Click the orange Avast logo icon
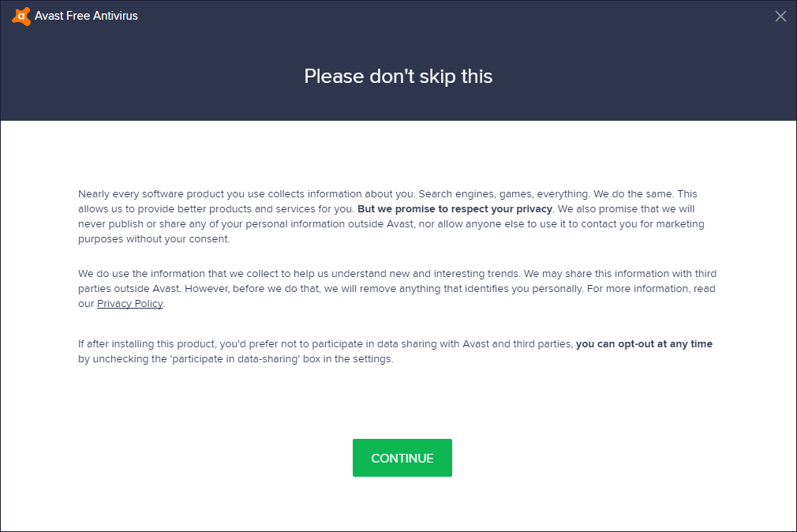The height and width of the screenshot is (532, 797). coord(21,16)
